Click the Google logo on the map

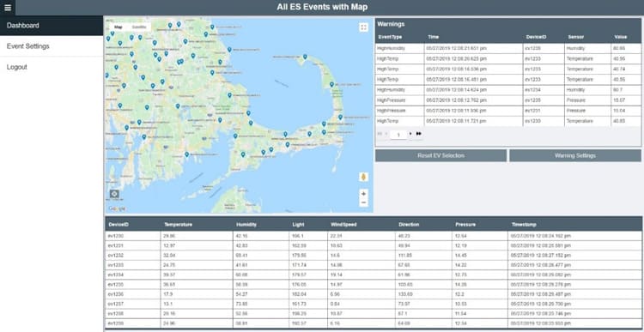(116, 208)
